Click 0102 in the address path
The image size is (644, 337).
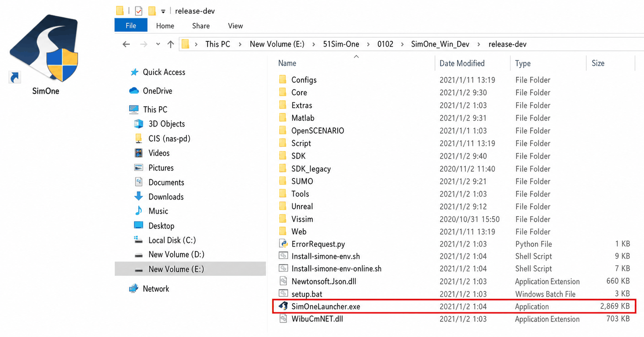click(385, 44)
